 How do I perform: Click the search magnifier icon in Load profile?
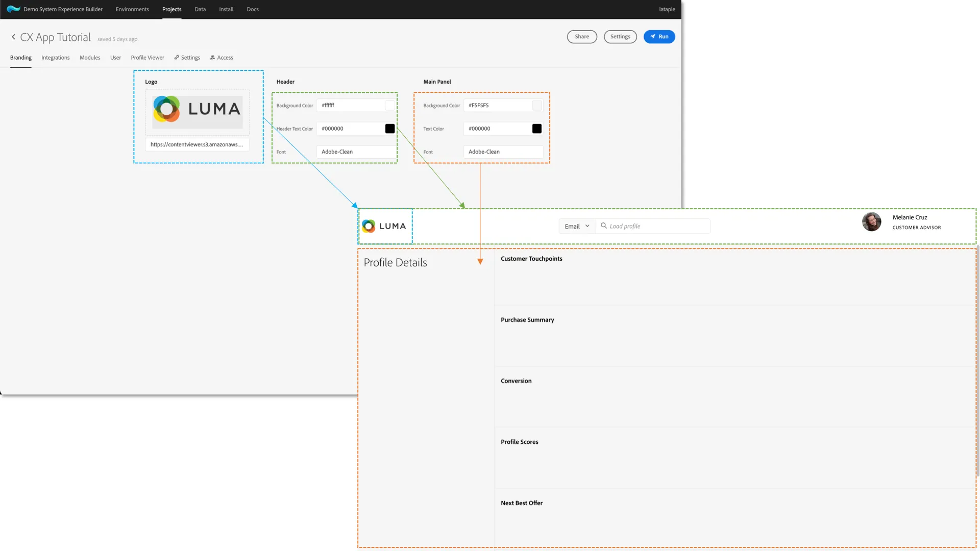coord(604,226)
